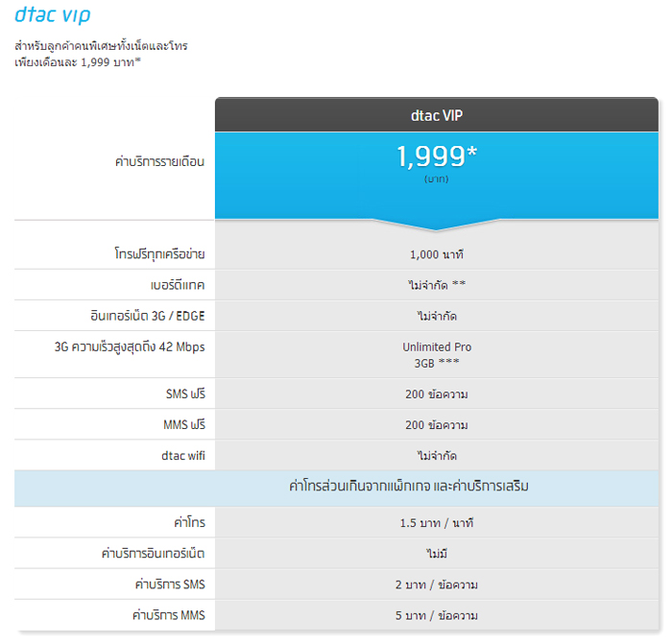This screenshot has width=672, height=644.
Task: Click the "SMS ฟรี" row label
Action: pos(185,394)
